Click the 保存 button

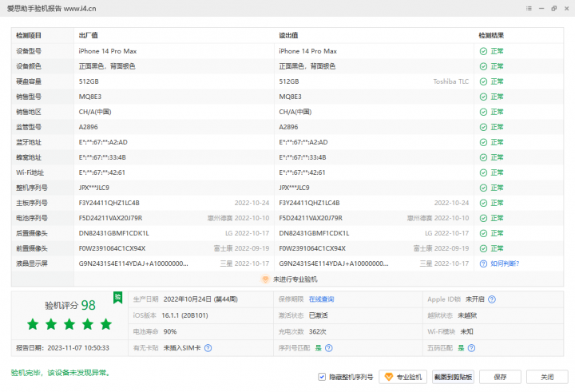pos(501,377)
